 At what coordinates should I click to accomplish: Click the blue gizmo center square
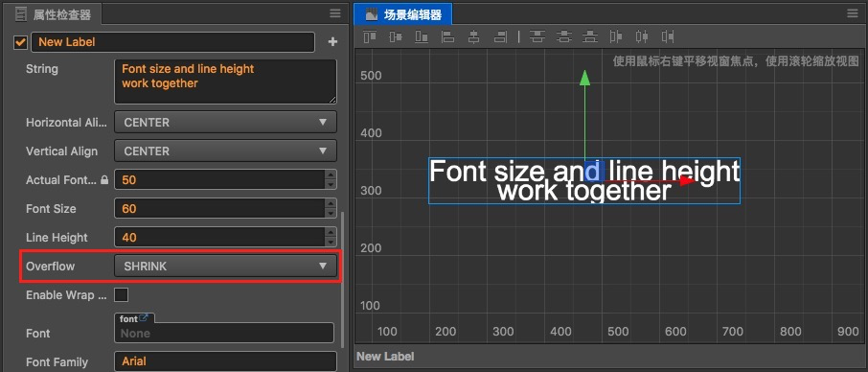(x=594, y=171)
